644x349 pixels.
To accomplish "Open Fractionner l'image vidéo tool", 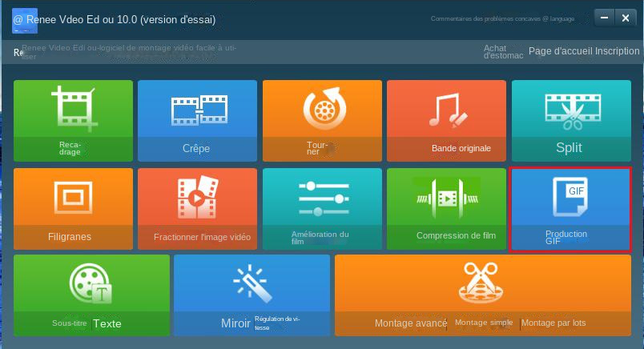I will (197, 207).
